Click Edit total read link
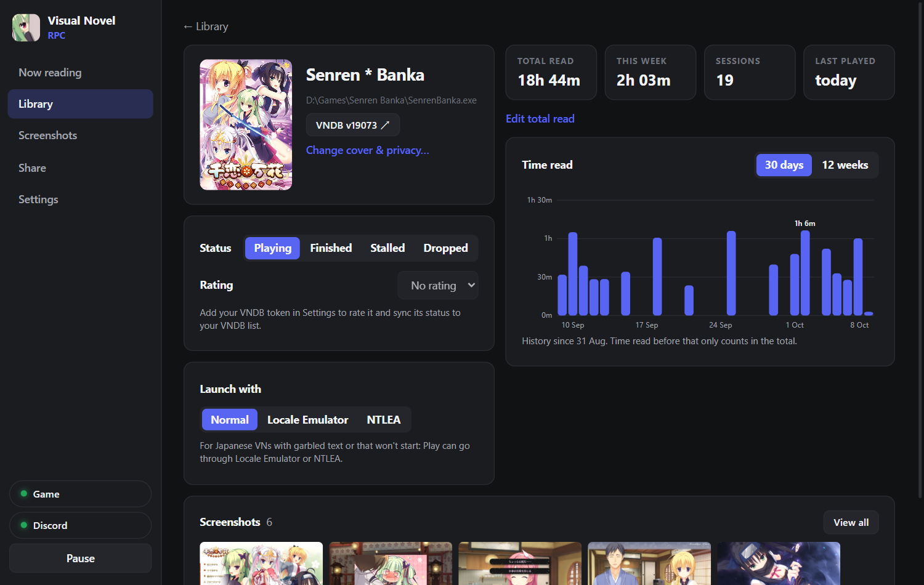 (x=540, y=119)
